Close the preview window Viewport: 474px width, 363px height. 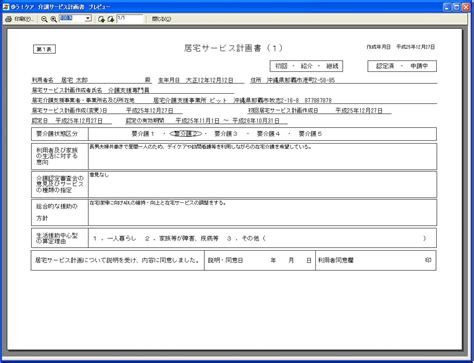[x=466, y=7]
